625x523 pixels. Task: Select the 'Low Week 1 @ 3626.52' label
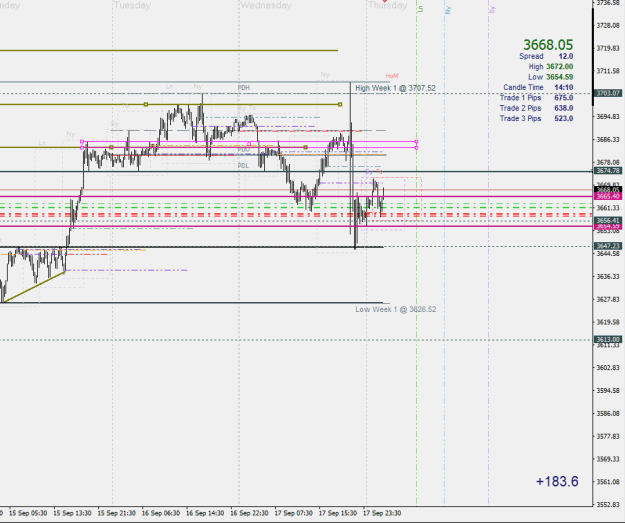(396, 309)
